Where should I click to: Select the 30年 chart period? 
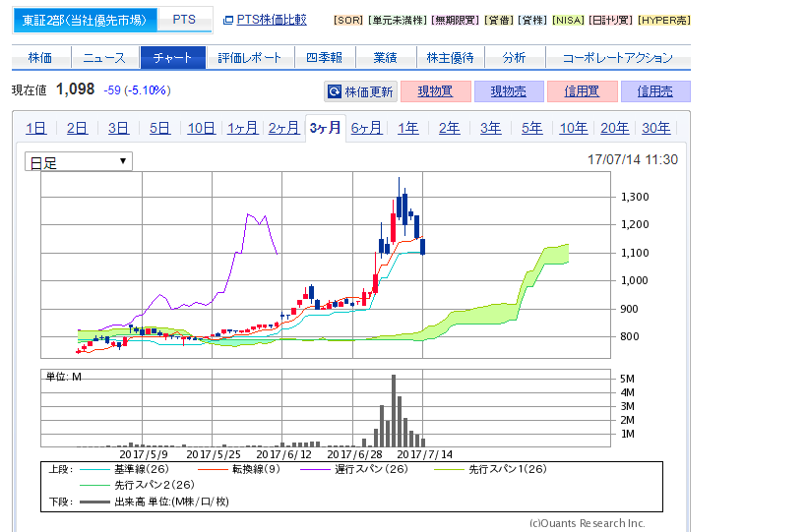point(655,128)
